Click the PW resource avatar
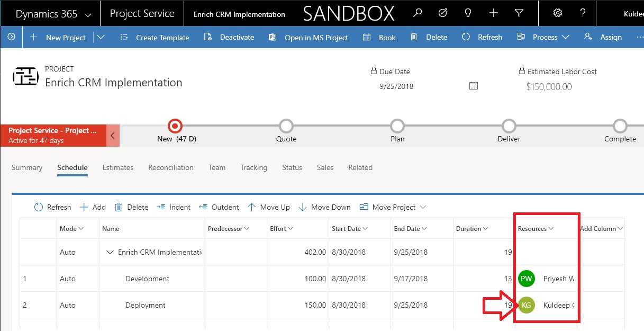Screen dimensions: 644x331 [x=526, y=279]
